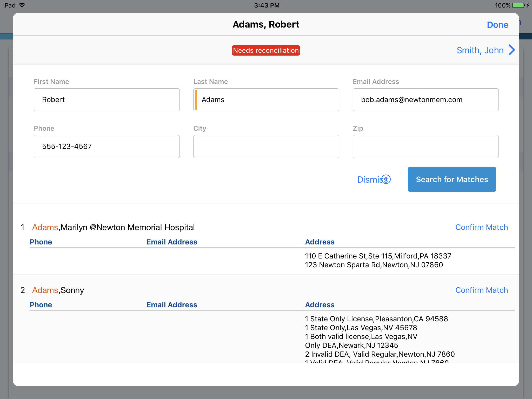Click the empty Zip input field
The width and height of the screenshot is (532, 399).
425,147
